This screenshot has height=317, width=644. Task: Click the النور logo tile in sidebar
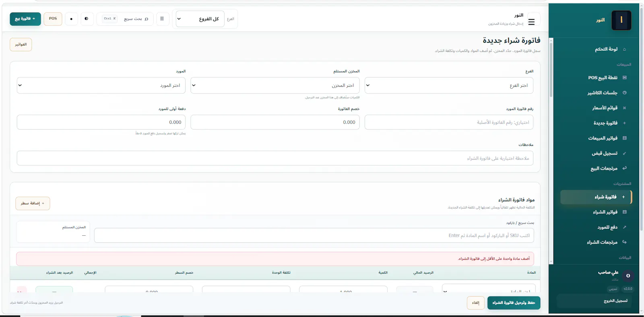[x=621, y=20]
